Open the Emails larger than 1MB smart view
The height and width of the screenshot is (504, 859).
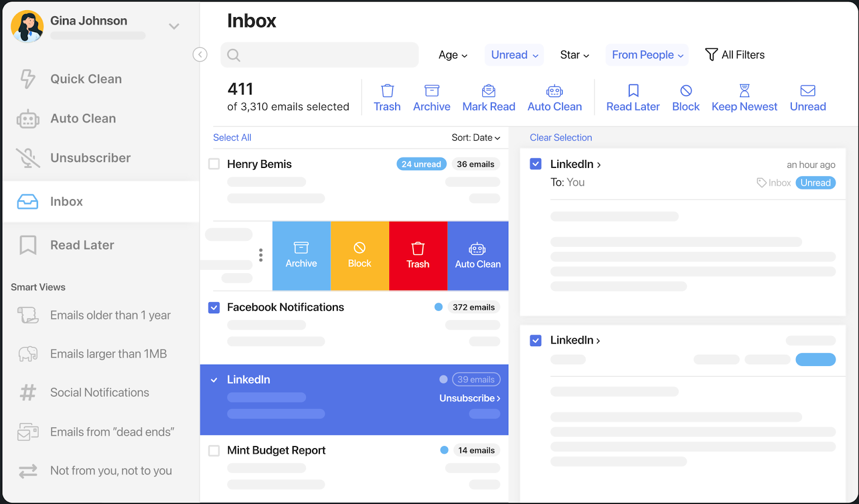pos(108,353)
